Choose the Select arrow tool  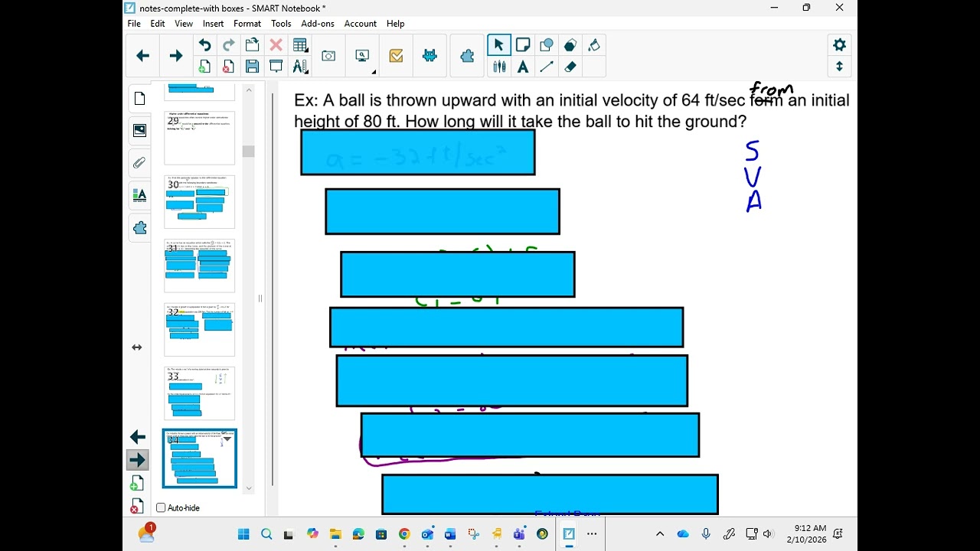[x=498, y=45]
